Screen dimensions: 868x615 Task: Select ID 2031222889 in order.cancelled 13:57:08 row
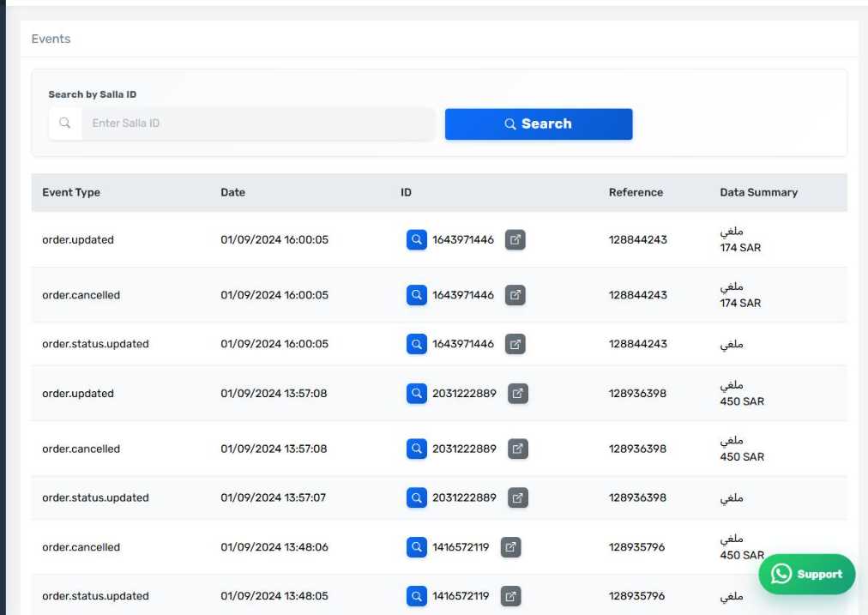(464, 449)
